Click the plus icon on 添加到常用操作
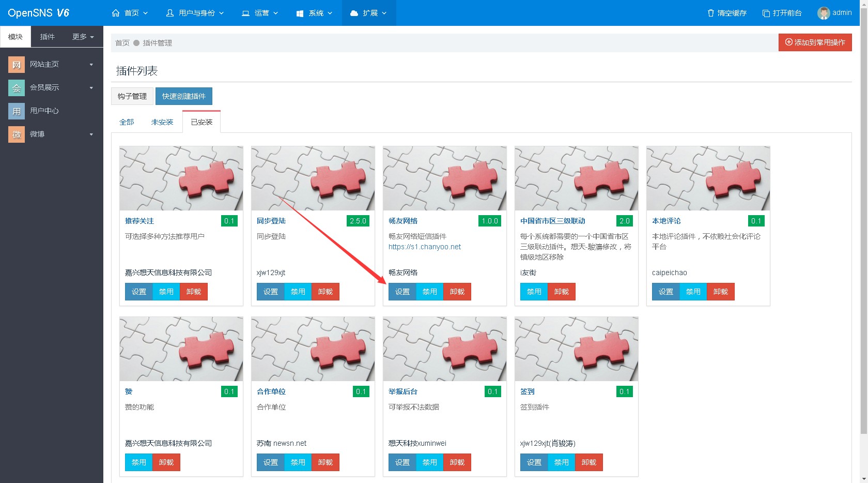 click(789, 42)
